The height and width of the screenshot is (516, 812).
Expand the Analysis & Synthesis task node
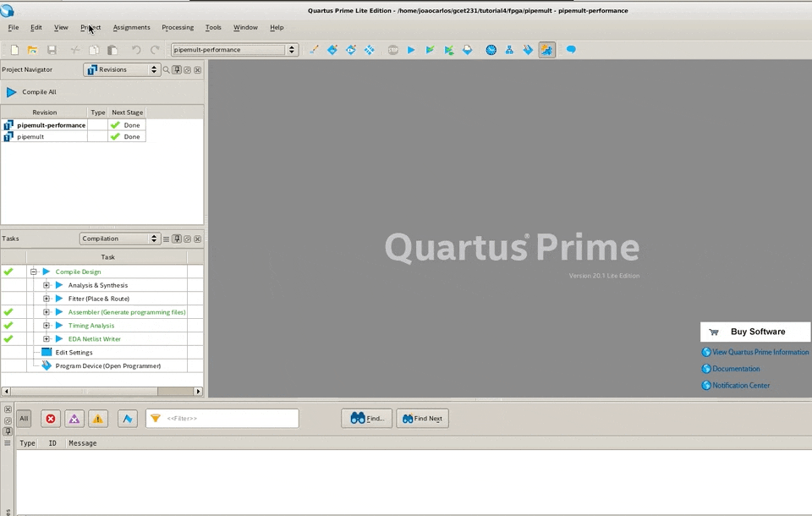coord(47,285)
